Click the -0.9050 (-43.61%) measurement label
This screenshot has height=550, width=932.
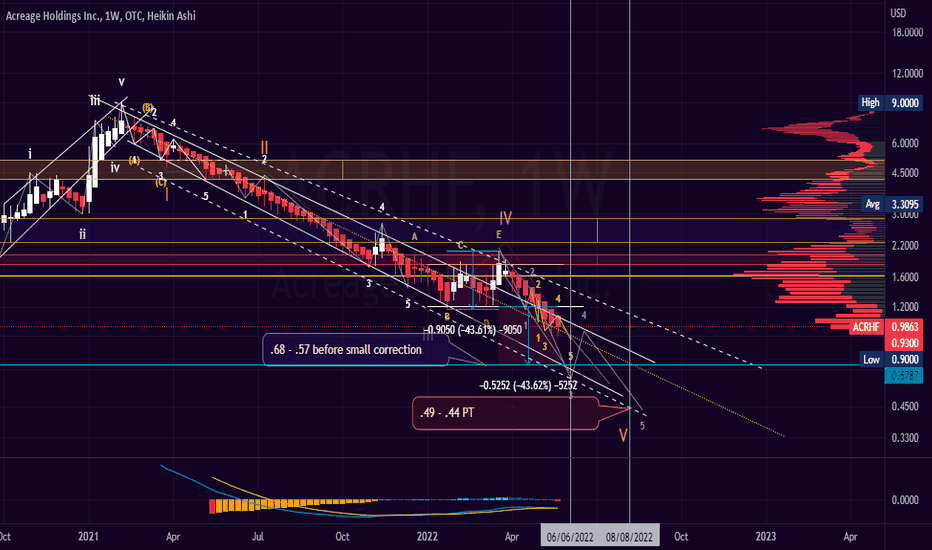[x=473, y=330]
